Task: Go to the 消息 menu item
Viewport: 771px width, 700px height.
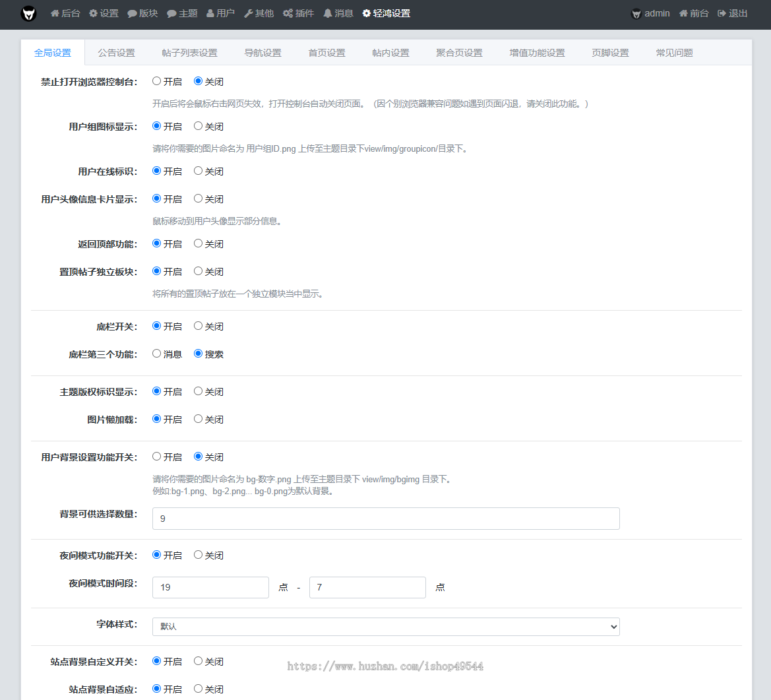Action: pos(338,13)
